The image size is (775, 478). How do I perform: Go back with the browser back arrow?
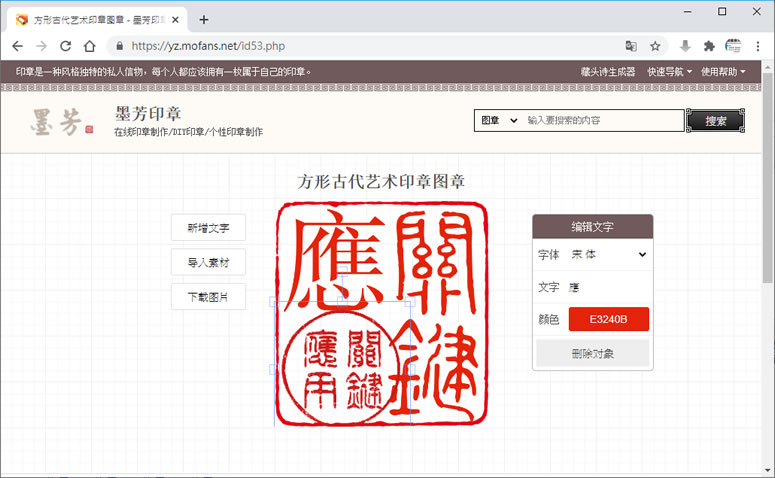click(17, 46)
